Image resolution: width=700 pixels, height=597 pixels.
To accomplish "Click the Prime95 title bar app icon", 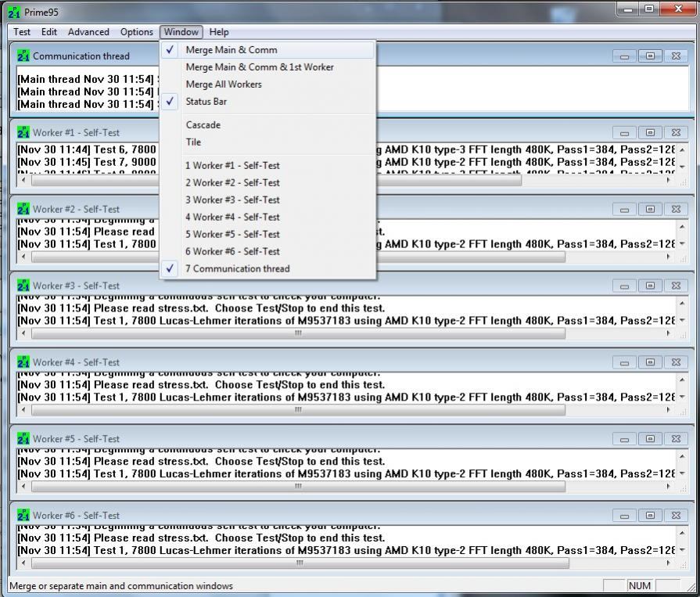I will click(14, 12).
